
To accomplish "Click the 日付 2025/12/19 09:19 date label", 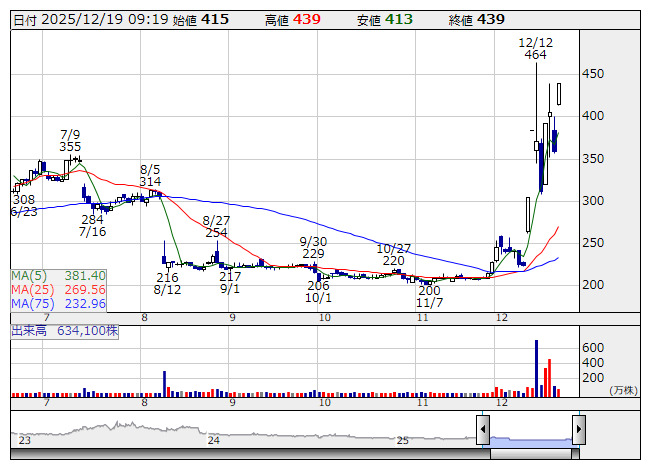I will (x=91, y=20).
